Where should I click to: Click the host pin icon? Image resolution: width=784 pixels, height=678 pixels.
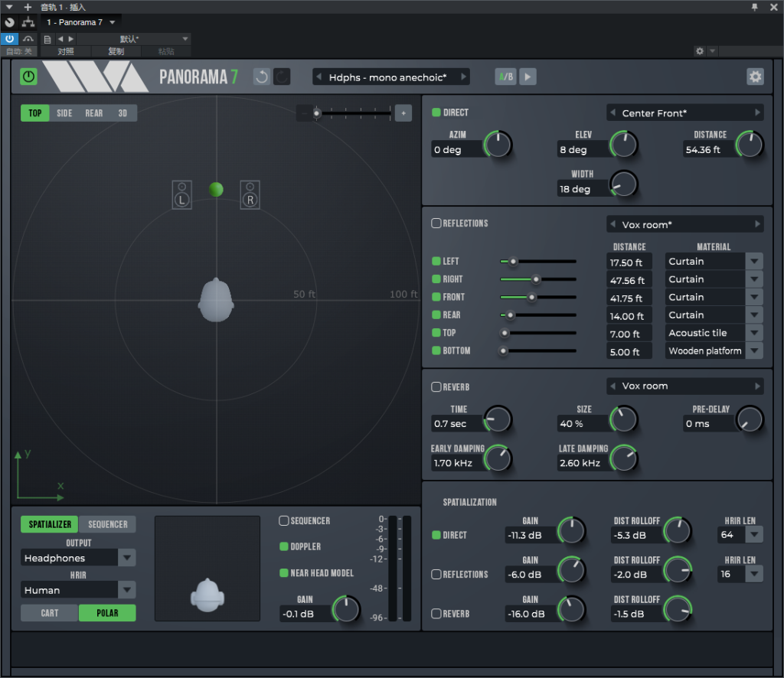pyautogui.click(x=754, y=7)
